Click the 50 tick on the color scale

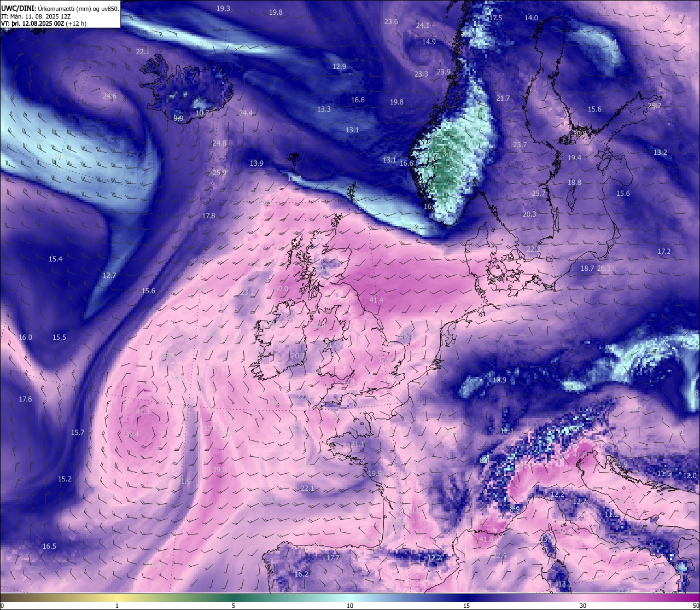coord(696,606)
